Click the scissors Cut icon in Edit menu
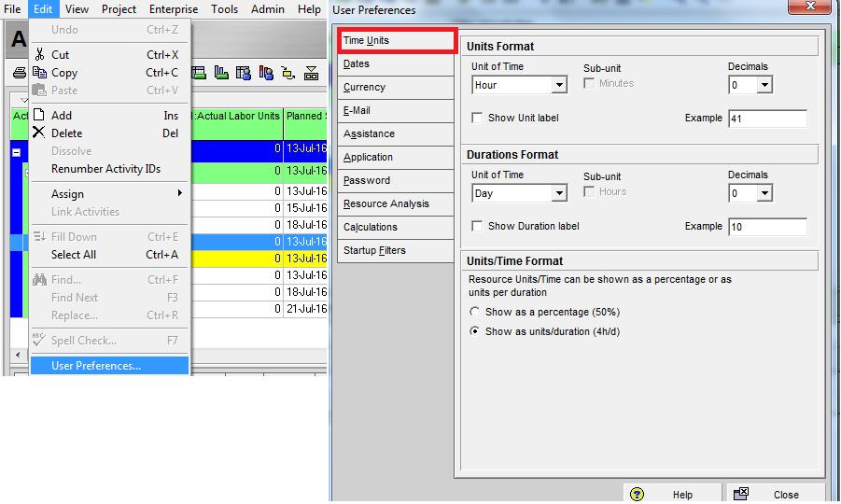 coord(40,54)
